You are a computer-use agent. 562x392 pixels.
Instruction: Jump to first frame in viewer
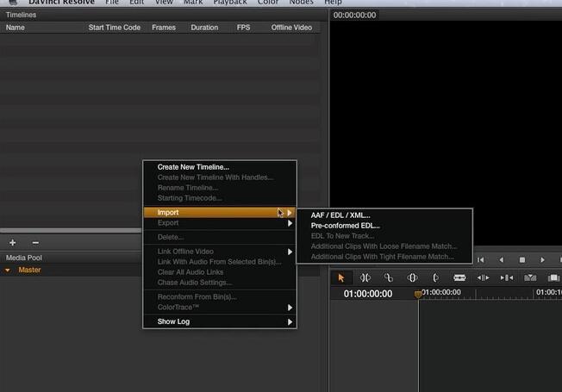[x=481, y=259]
